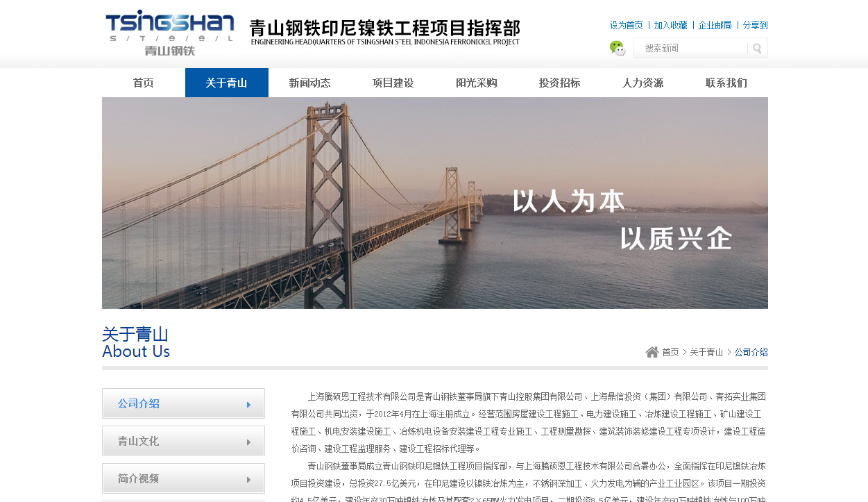Go to the 联系我们 page

pyautogui.click(x=726, y=83)
